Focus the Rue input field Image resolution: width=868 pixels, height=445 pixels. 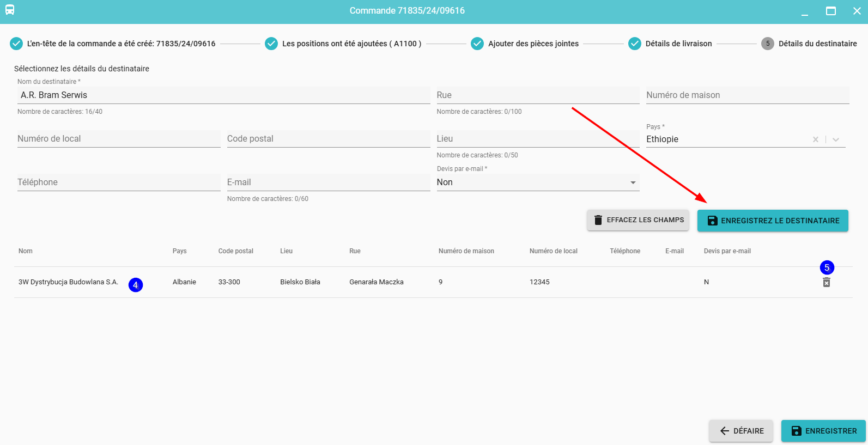pos(537,95)
